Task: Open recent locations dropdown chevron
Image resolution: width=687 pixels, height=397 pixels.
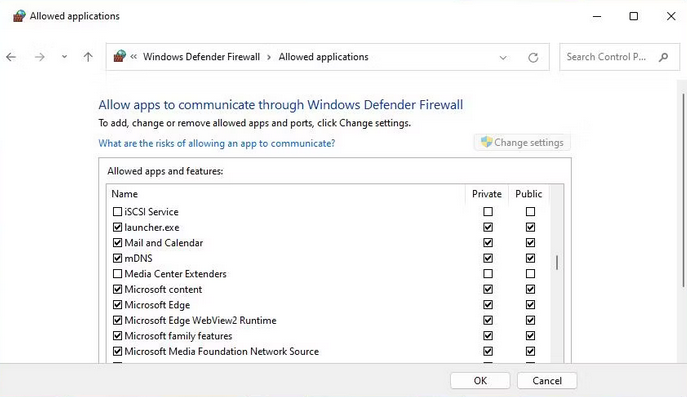Action: pyautogui.click(x=64, y=57)
